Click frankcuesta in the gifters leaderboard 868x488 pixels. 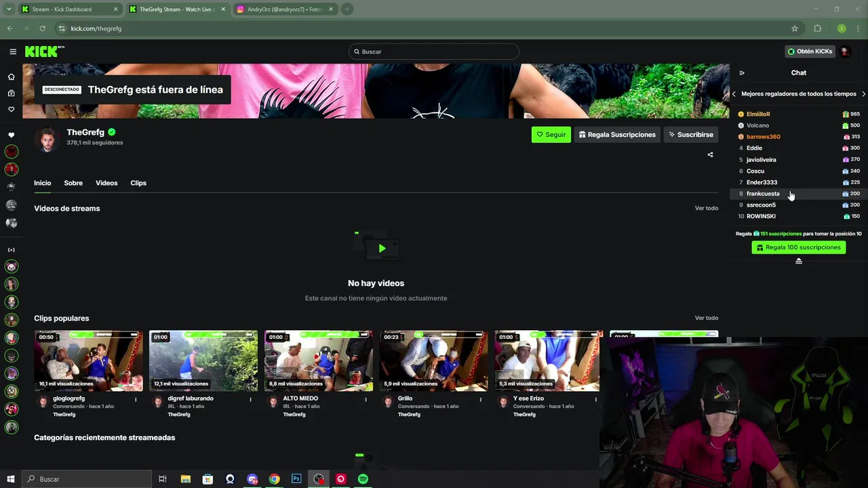pos(763,194)
